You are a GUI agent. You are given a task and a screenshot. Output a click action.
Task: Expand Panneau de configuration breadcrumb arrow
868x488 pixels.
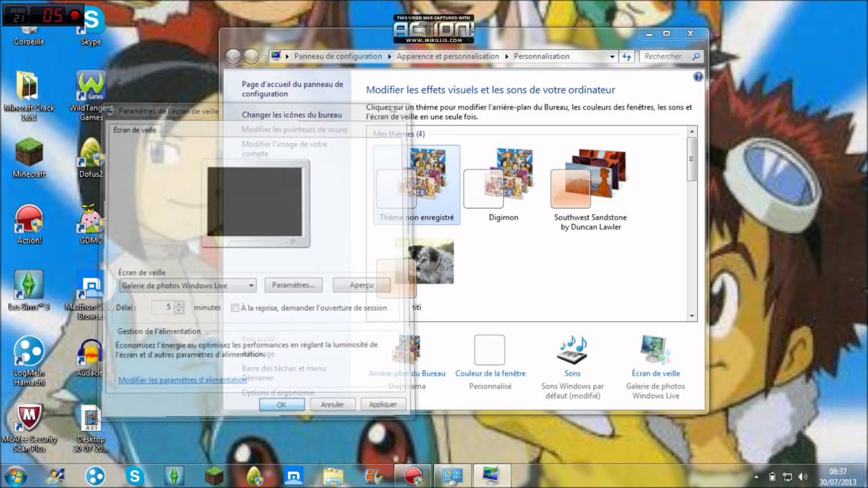[x=389, y=57]
